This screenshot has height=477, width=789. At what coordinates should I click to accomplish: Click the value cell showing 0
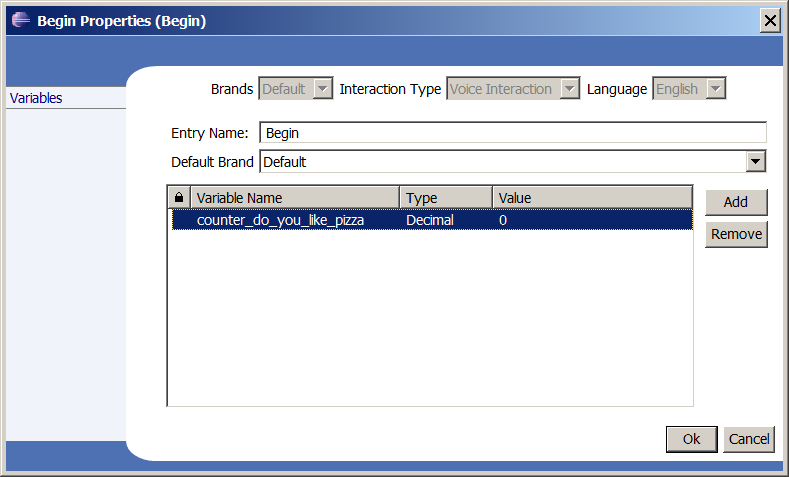(503, 220)
